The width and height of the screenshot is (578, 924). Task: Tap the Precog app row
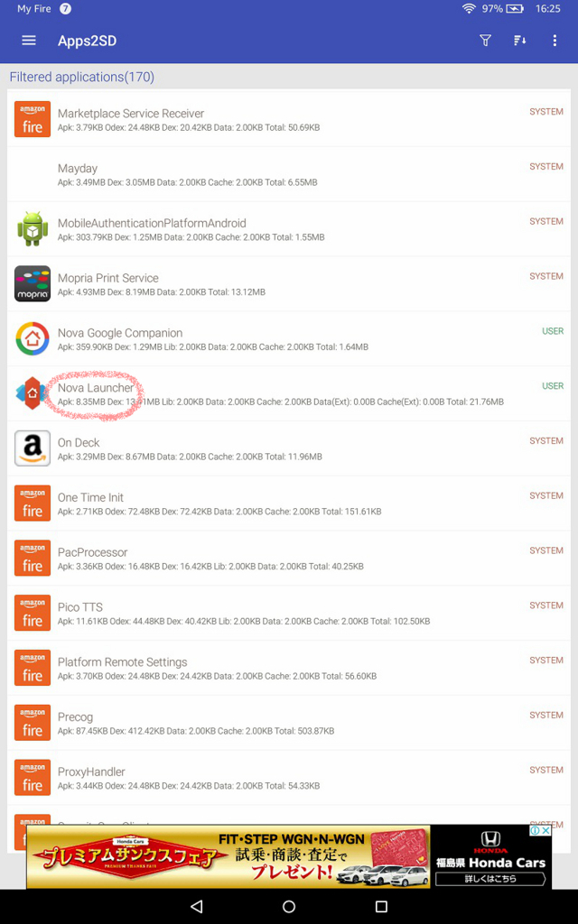[289, 723]
